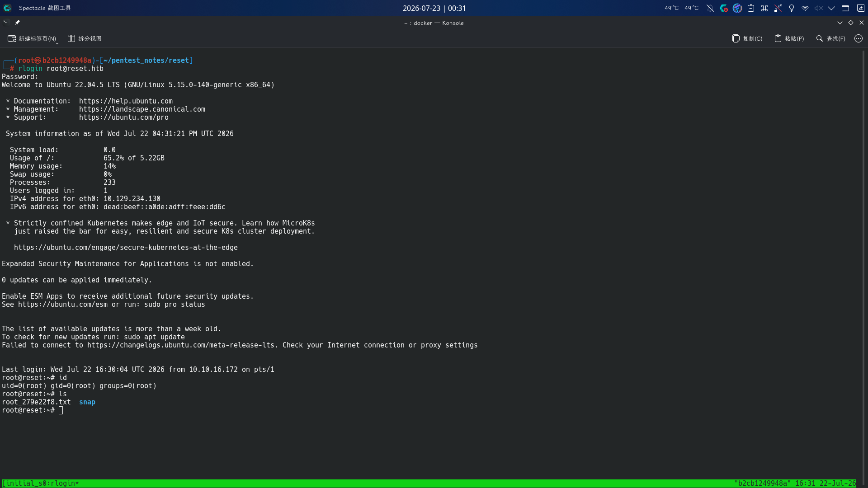
Task: Click the 'System information as of' line
Action: pyautogui.click(x=119, y=134)
